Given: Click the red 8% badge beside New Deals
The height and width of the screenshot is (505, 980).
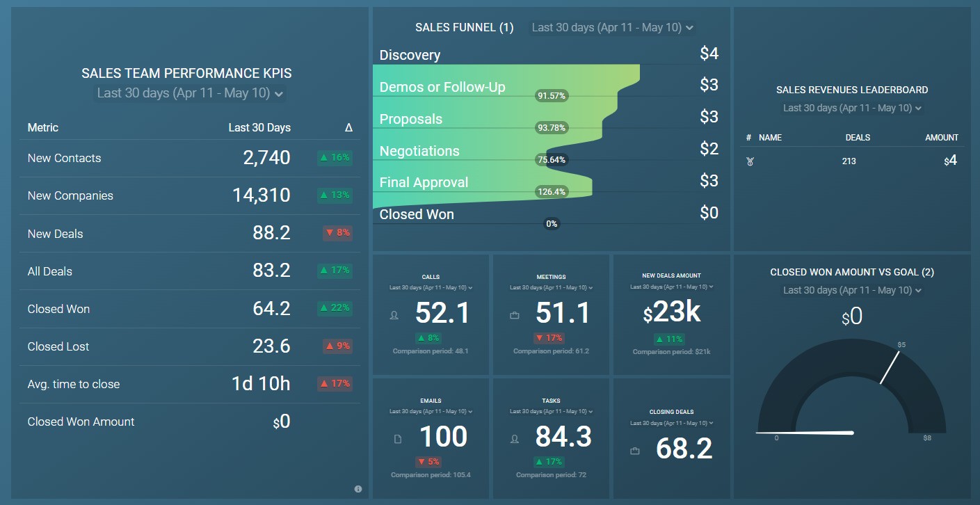Looking at the screenshot, I should click(x=337, y=233).
